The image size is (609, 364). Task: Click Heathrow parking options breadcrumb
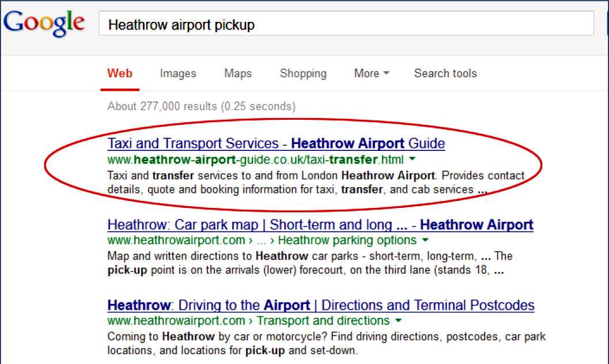[x=347, y=240]
